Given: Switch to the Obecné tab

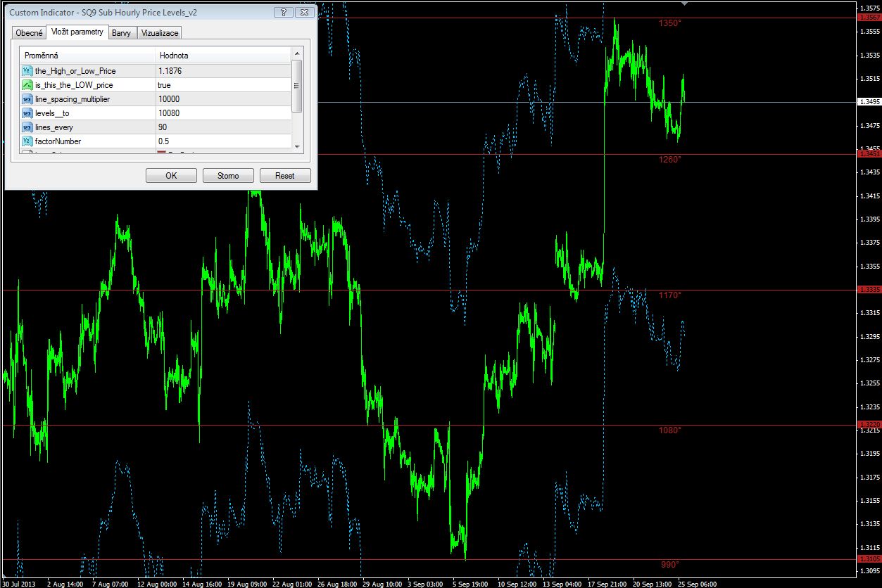Looking at the screenshot, I should pyautogui.click(x=29, y=33).
